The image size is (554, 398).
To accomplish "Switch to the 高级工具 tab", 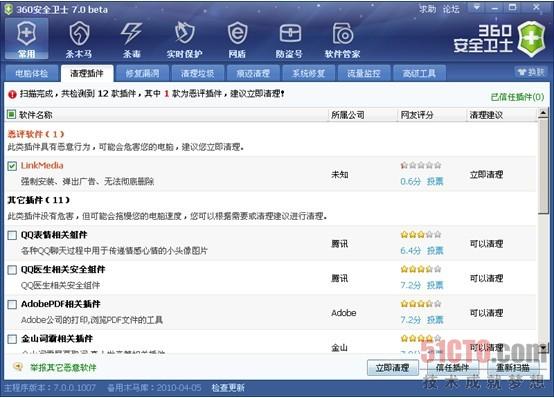I will coord(419,73).
